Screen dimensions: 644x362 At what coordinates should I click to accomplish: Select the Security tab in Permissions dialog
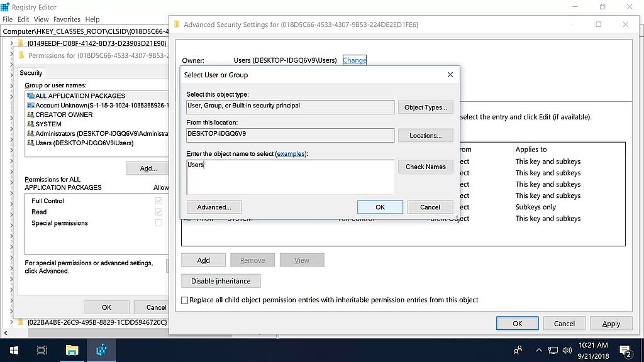click(31, 73)
